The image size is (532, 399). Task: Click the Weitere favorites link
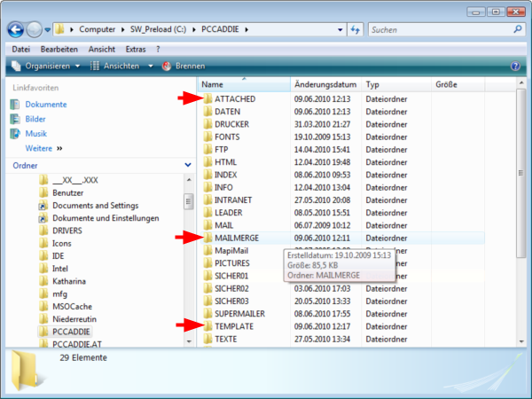[x=39, y=148]
